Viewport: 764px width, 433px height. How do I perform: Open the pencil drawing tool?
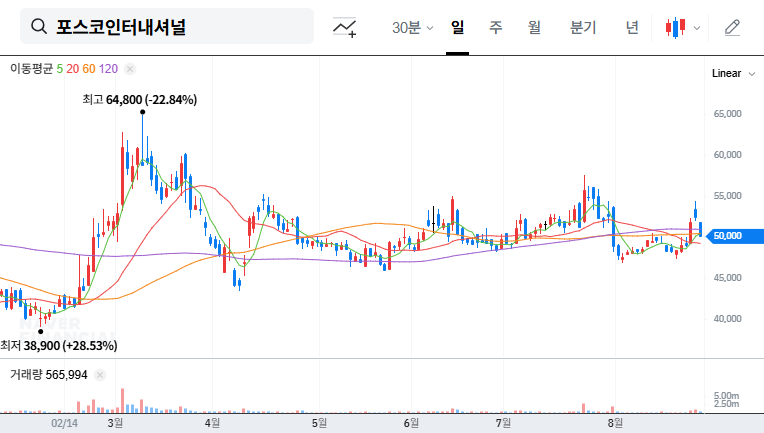point(732,28)
